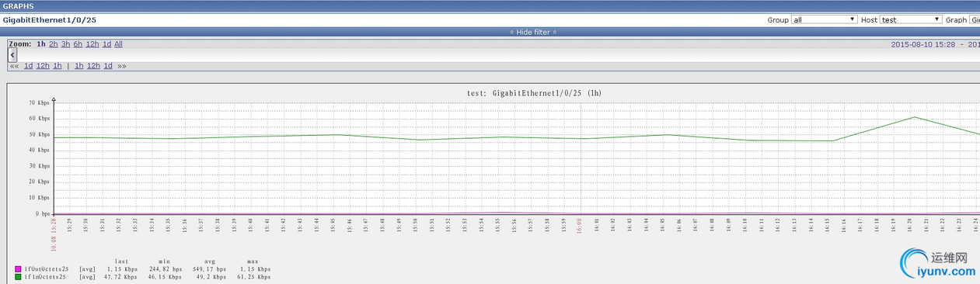Image resolution: width=980 pixels, height=284 pixels.
Task: Click the left arrow scroll button in timeline bar
Action: (x=12, y=55)
